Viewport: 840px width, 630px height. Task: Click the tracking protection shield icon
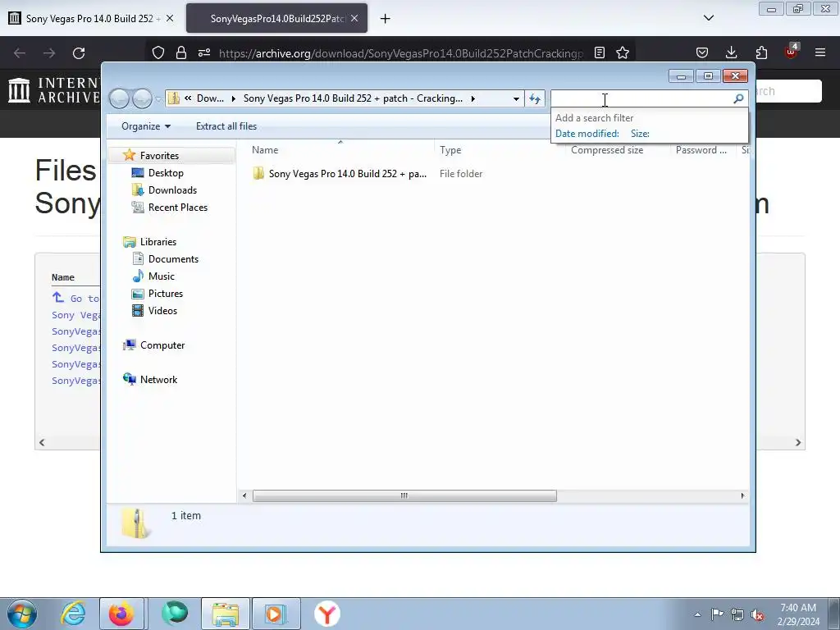pos(158,52)
